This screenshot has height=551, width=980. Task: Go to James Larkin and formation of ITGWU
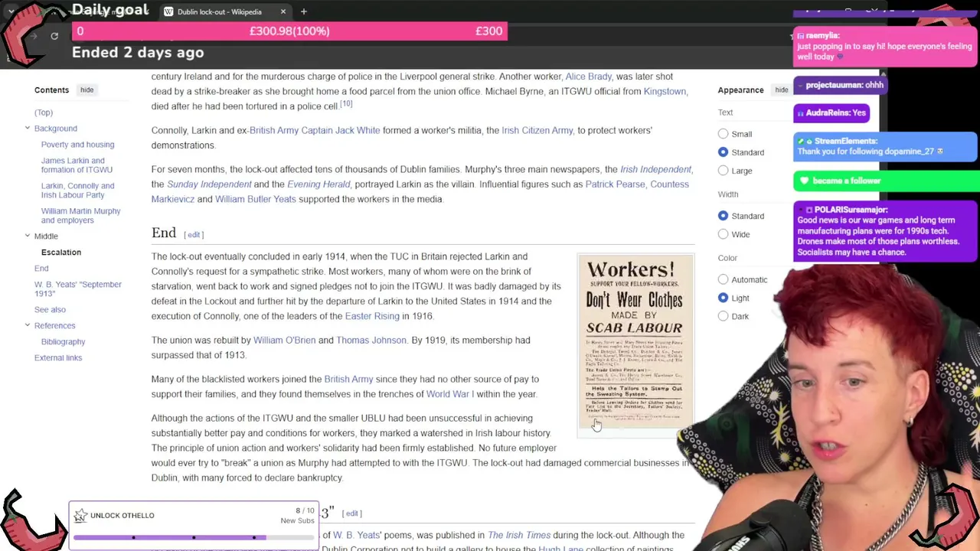(77, 165)
